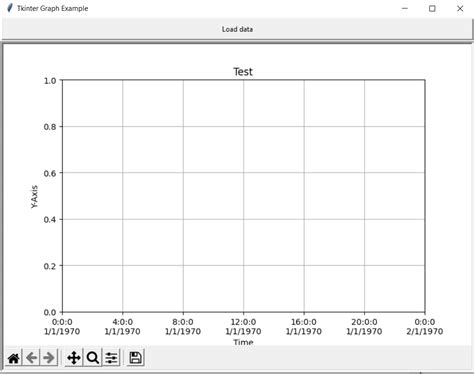
Task: Click the y tick label 0.8
Action: coord(50,127)
